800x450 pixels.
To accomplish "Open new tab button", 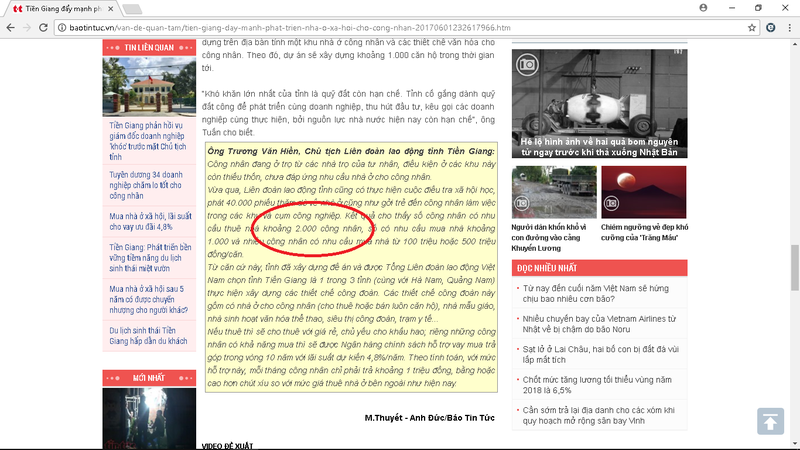I will coord(132,9).
